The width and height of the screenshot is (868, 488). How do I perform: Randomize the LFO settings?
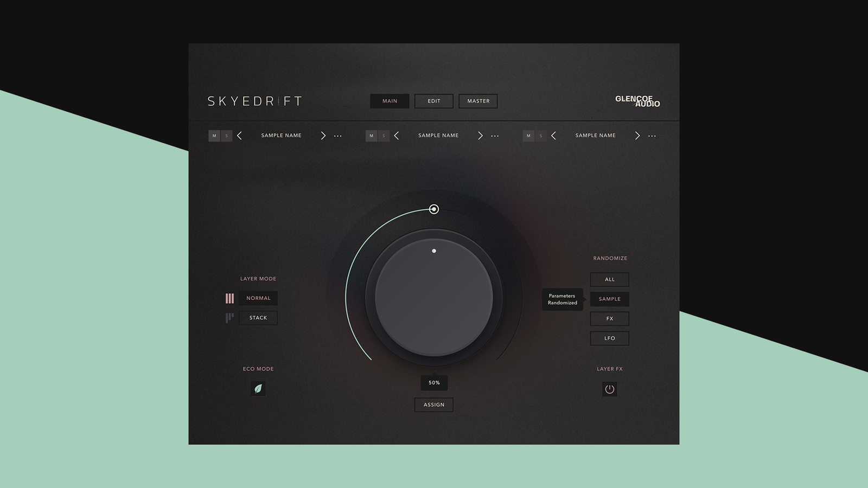pos(610,338)
